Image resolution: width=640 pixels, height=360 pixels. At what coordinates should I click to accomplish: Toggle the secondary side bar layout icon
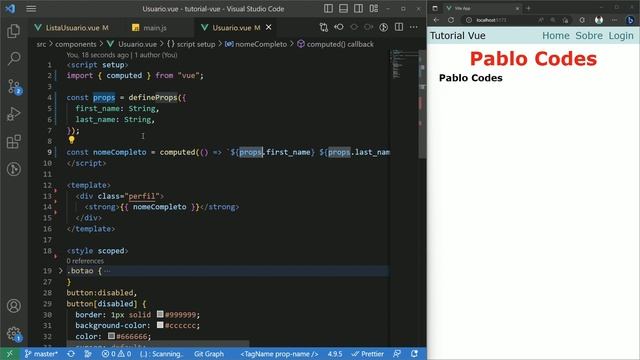(x=358, y=9)
